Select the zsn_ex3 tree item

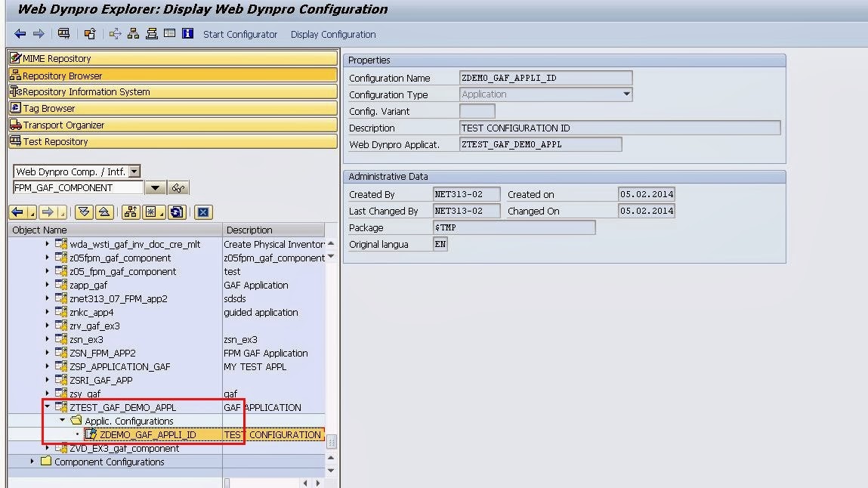click(x=86, y=339)
